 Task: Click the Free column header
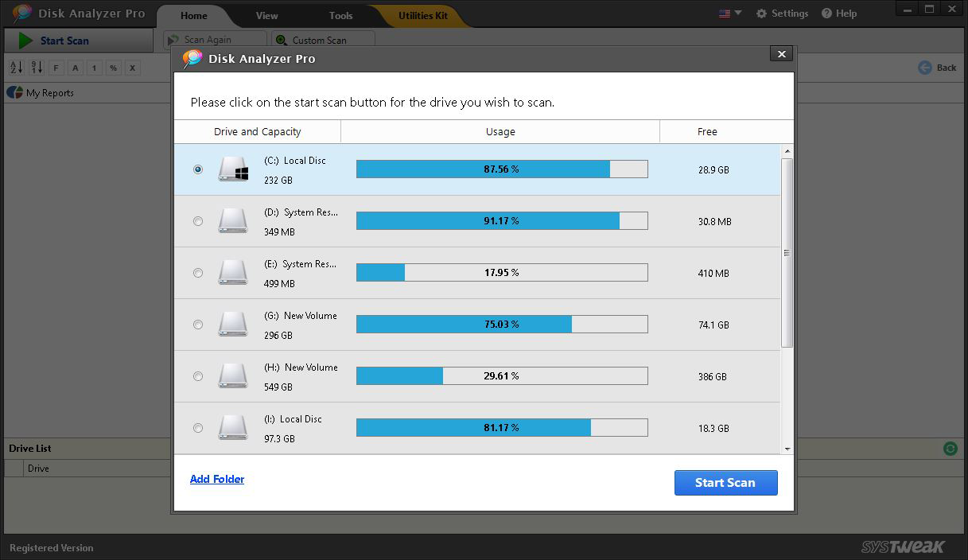(708, 132)
